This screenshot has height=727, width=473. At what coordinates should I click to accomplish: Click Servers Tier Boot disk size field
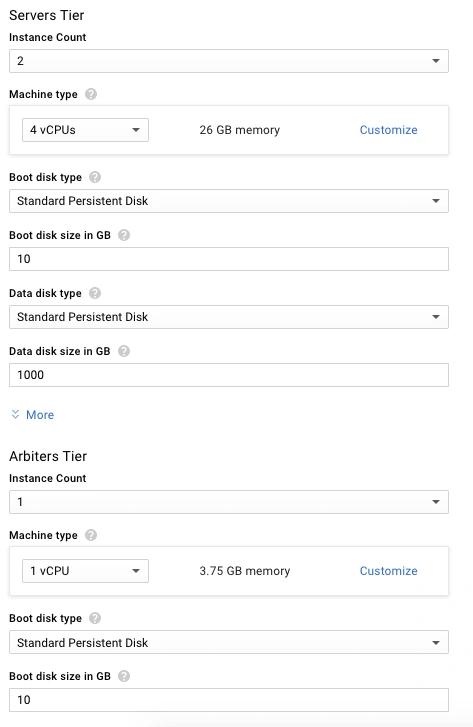tap(229, 259)
